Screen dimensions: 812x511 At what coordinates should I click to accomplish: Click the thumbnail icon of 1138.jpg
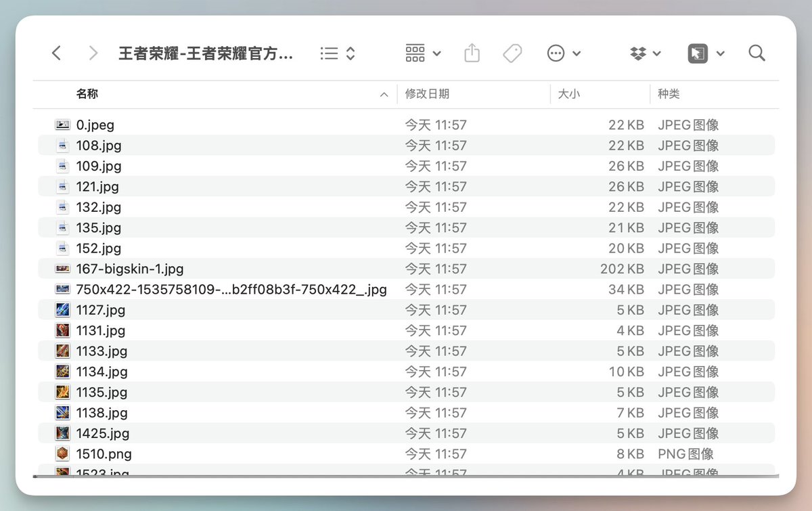63,412
